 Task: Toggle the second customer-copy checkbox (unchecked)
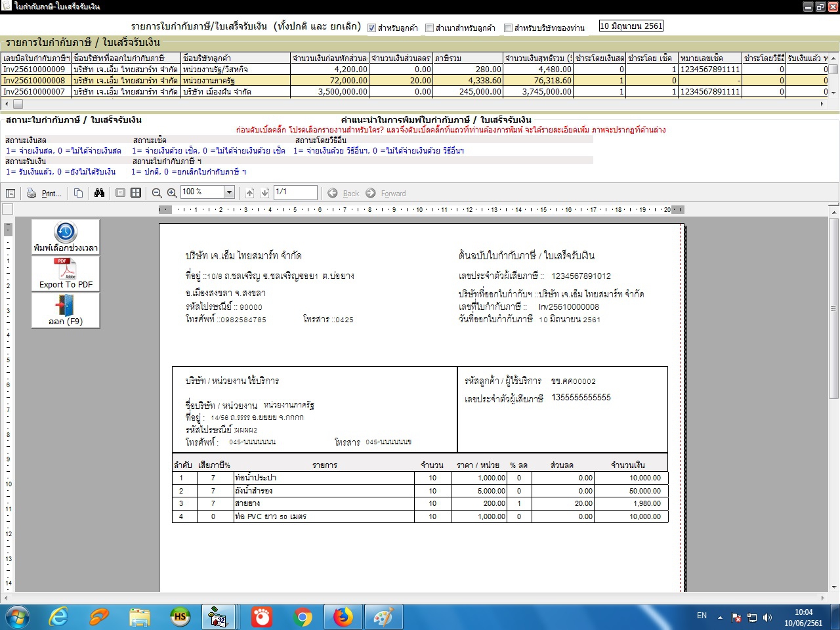[429, 28]
